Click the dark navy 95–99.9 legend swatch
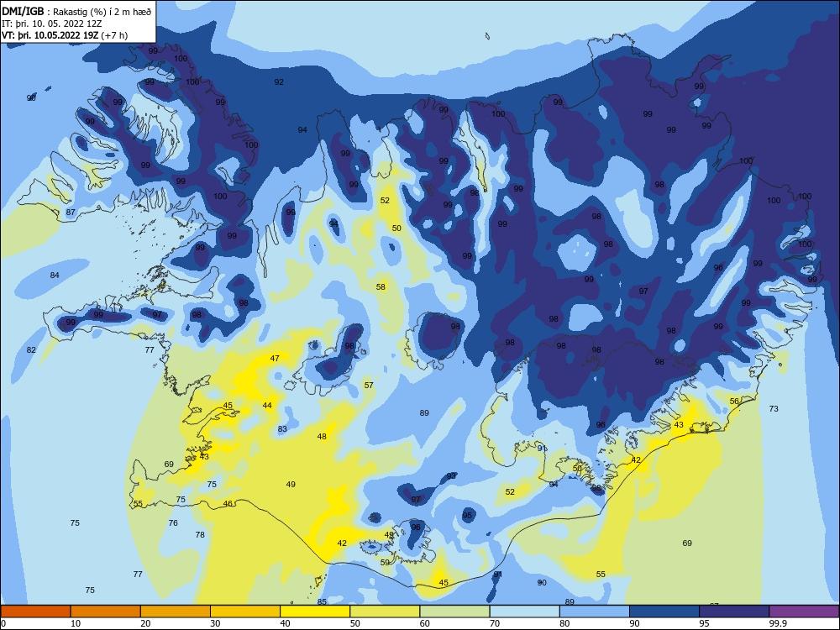The height and width of the screenshot is (630, 840). (734, 612)
